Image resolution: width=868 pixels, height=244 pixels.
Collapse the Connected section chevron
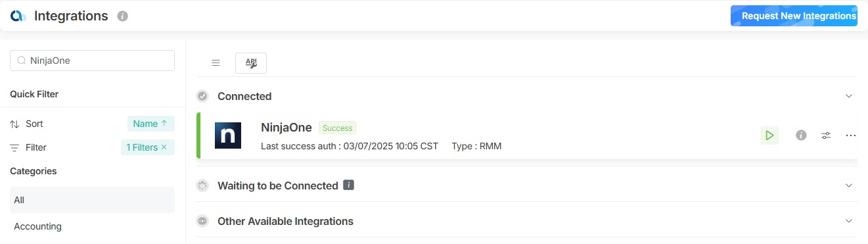coord(848,96)
